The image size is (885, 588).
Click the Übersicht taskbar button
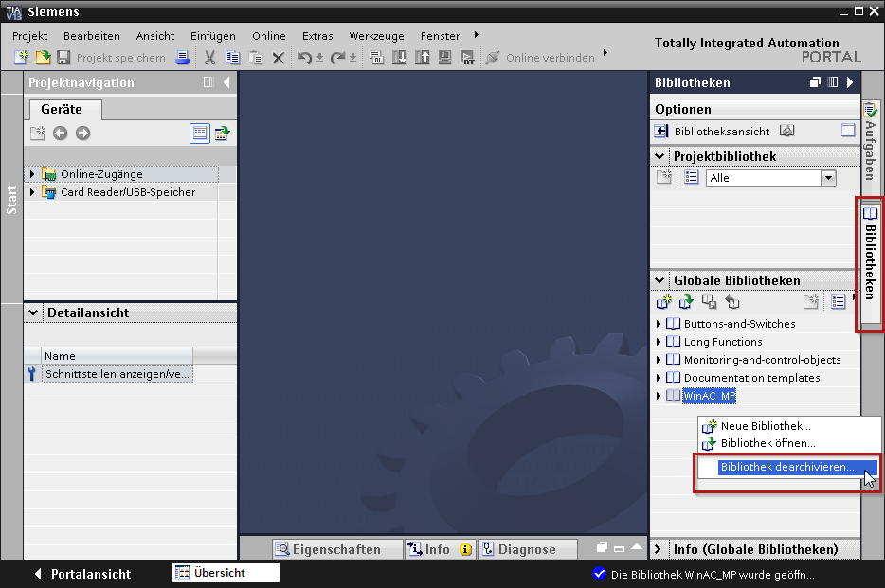226,573
